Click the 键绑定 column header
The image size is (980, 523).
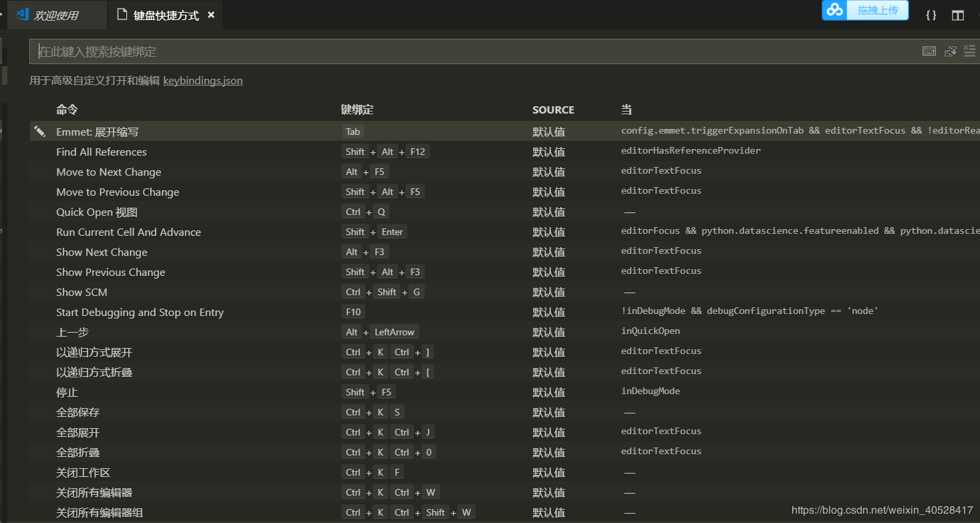(x=357, y=110)
